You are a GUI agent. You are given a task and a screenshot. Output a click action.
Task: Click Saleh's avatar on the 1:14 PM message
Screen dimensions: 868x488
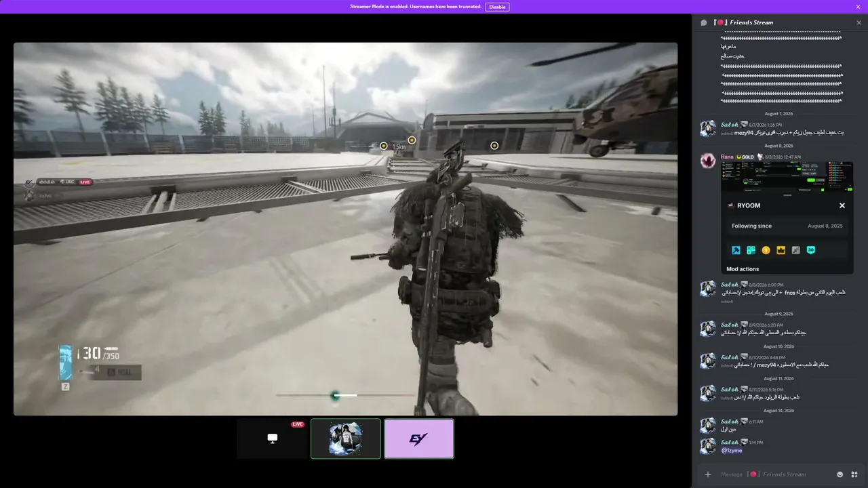click(x=708, y=446)
